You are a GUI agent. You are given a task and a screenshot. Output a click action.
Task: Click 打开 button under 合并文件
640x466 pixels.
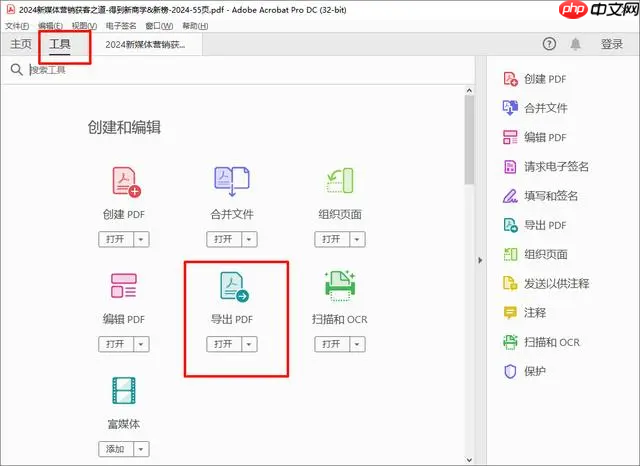click(224, 239)
